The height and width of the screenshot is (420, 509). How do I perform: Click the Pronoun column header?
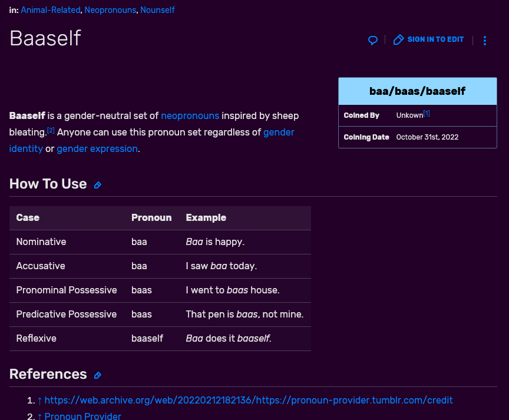click(x=151, y=218)
